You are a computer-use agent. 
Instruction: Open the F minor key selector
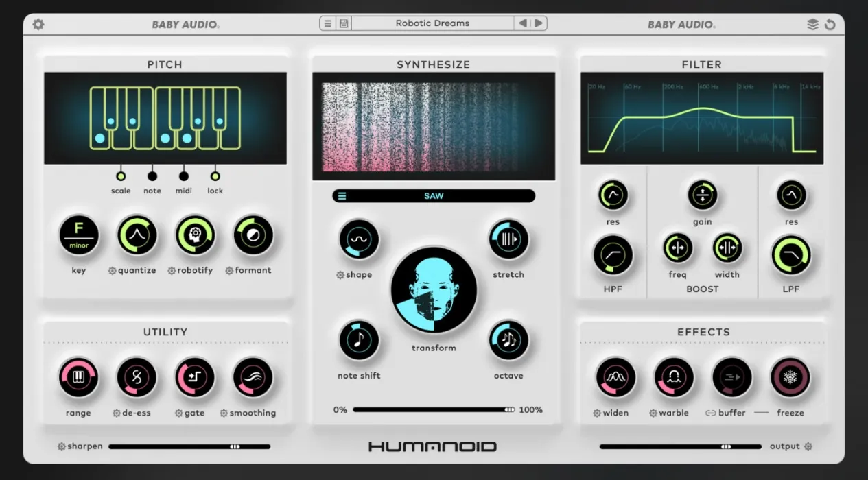(x=78, y=235)
